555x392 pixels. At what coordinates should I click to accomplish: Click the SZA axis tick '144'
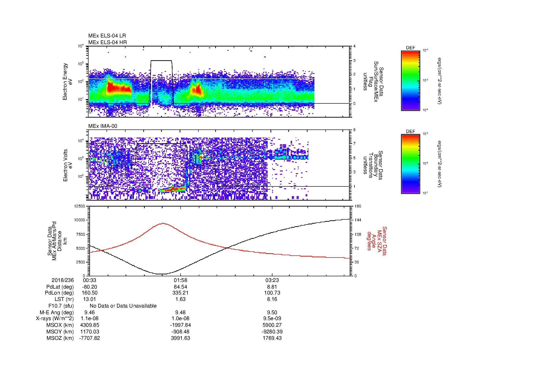click(358, 220)
